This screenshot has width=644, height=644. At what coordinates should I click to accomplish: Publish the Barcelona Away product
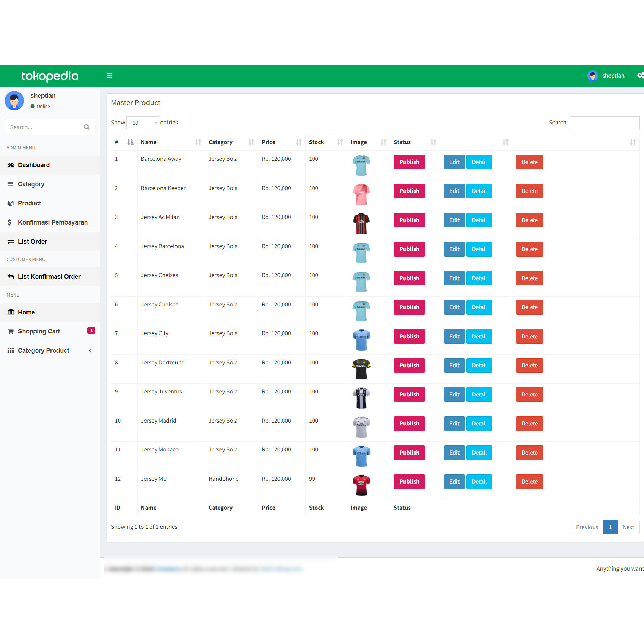(x=409, y=162)
